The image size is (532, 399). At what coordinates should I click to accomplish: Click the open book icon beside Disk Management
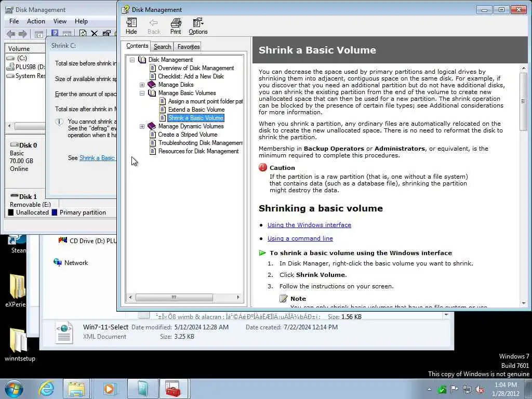[x=142, y=60]
